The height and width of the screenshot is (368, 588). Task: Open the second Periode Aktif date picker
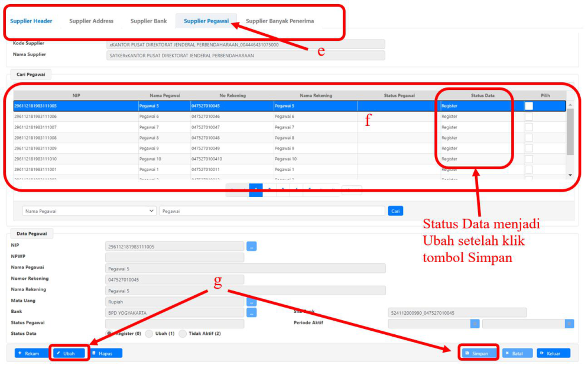coord(569,324)
